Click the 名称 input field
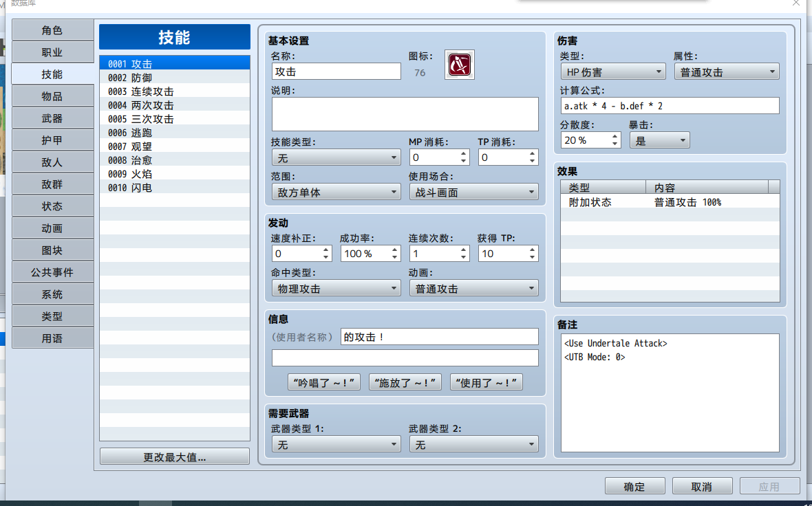This screenshot has width=812, height=506. click(x=336, y=71)
